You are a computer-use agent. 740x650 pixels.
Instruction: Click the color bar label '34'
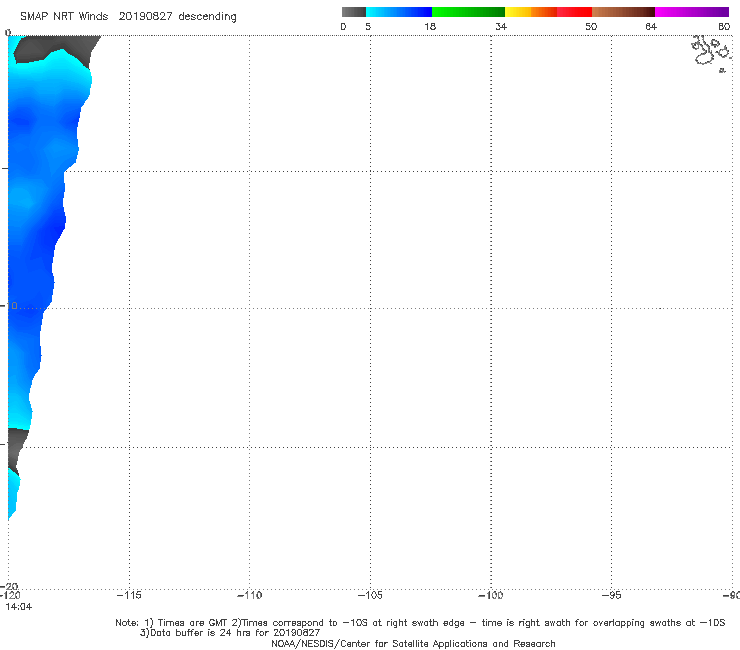tap(501, 27)
